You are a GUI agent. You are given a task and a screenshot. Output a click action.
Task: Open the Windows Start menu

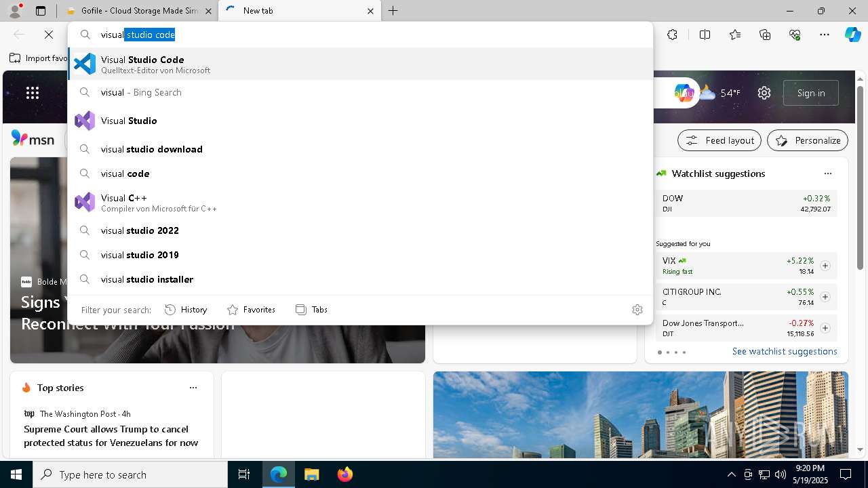16,474
